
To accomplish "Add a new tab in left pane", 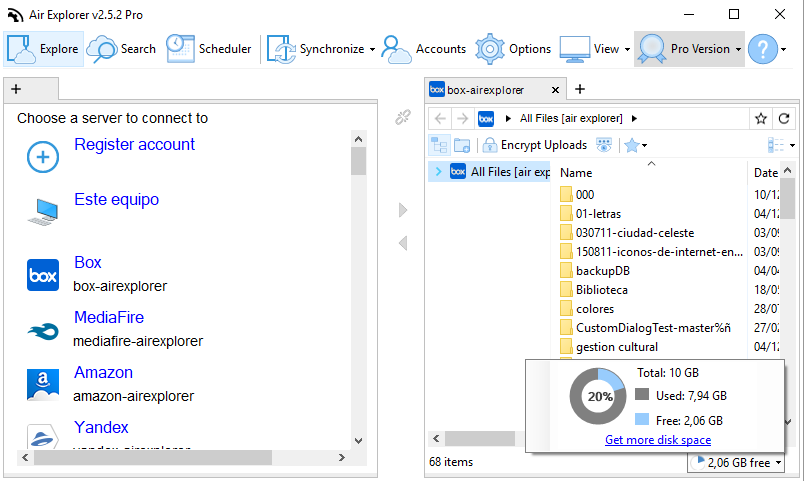I will point(16,89).
